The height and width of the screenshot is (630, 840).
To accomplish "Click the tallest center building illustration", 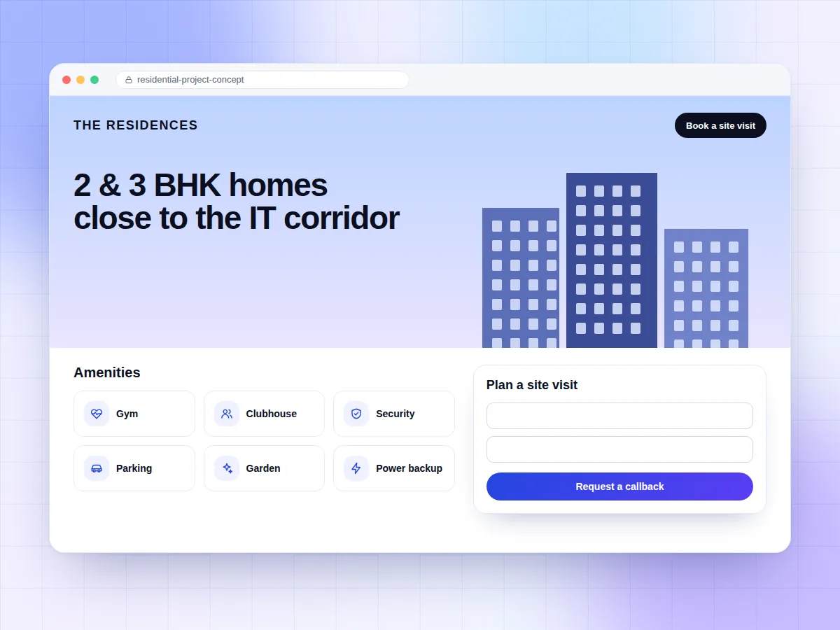I will click(x=612, y=260).
